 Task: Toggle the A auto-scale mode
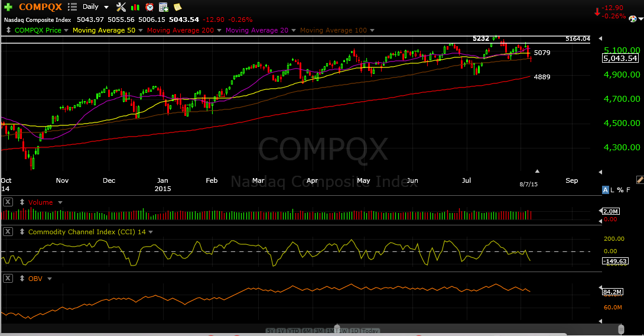click(x=605, y=190)
